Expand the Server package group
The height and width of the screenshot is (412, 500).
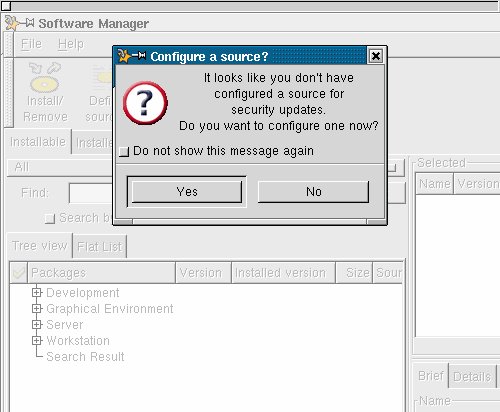point(37,324)
